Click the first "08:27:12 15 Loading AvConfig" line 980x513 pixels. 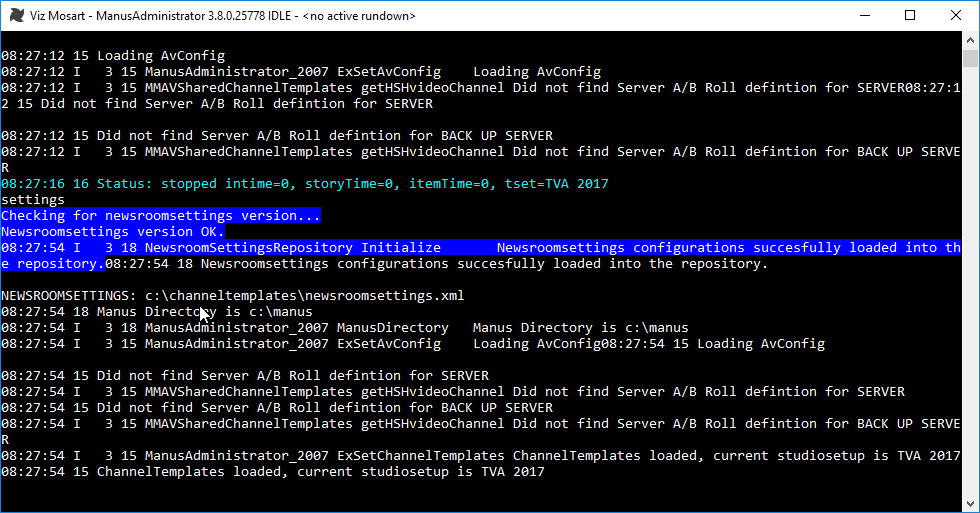[x=113, y=56]
